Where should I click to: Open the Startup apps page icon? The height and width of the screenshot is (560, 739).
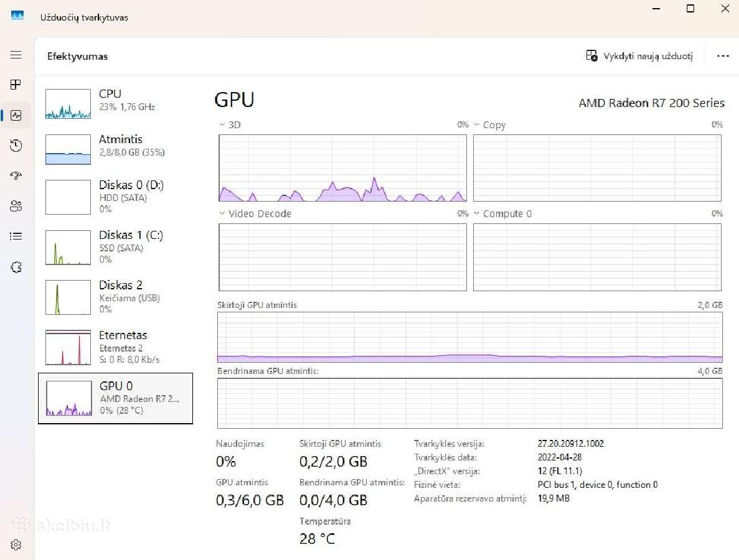point(16,175)
